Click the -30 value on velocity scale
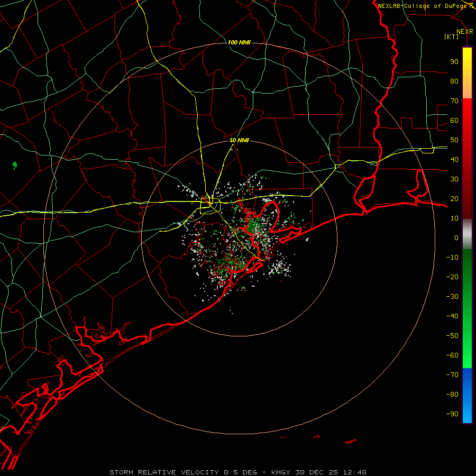 452,297
